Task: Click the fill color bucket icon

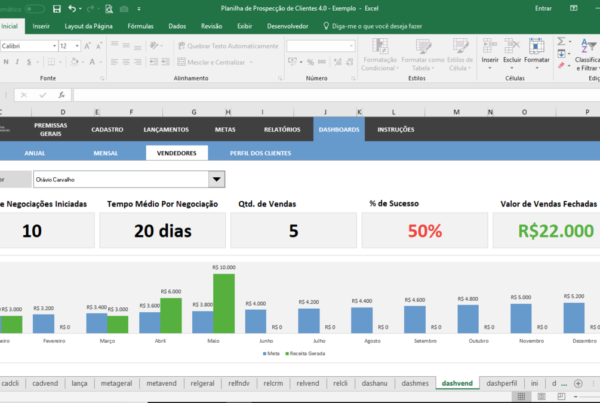Action: [75, 62]
